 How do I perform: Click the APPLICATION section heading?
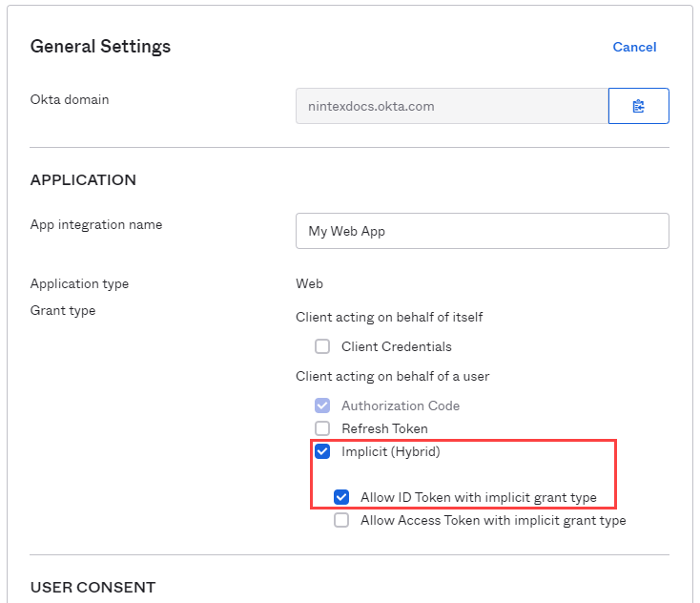[83, 179]
